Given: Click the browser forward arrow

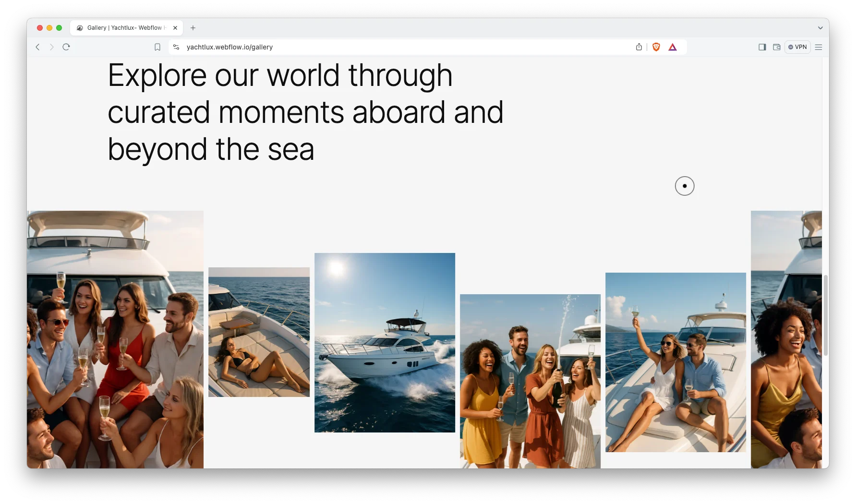Looking at the screenshot, I should [52, 47].
